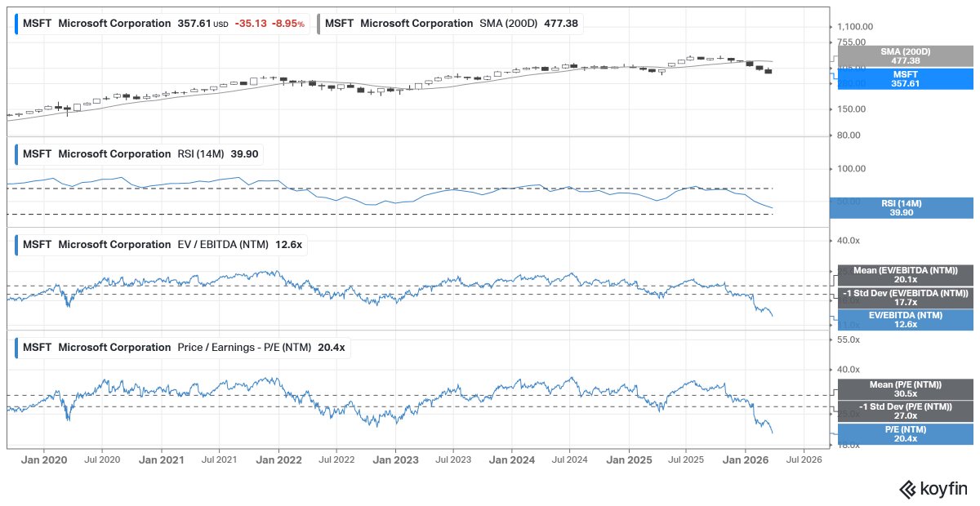Click the EV/EBITDA (NTM) 12.6x axis tag
The width and height of the screenshot is (980, 506).
[x=906, y=320]
